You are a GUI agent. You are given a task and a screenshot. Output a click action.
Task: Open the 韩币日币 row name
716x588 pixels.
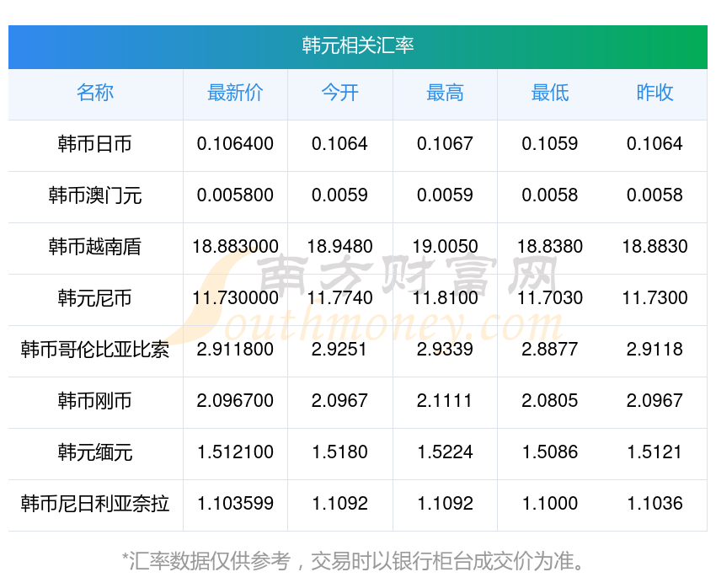[95, 144]
